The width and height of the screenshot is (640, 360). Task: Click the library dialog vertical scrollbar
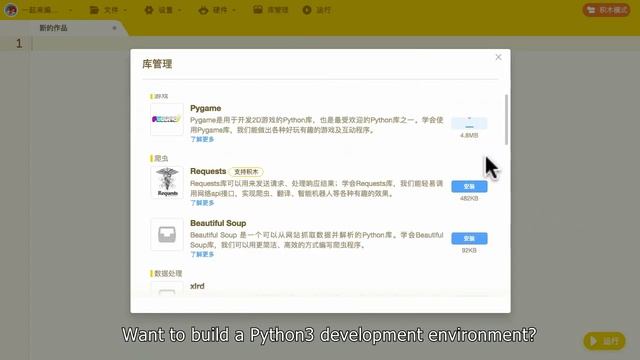pyautogui.click(x=507, y=120)
